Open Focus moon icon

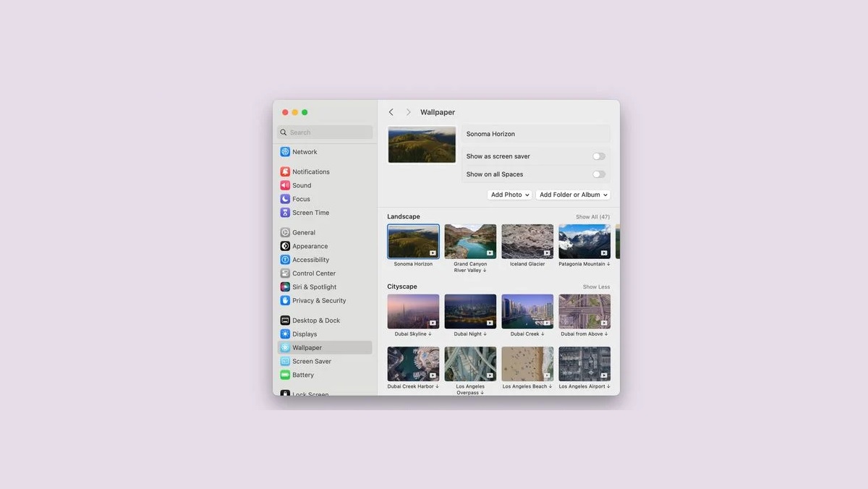click(285, 199)
